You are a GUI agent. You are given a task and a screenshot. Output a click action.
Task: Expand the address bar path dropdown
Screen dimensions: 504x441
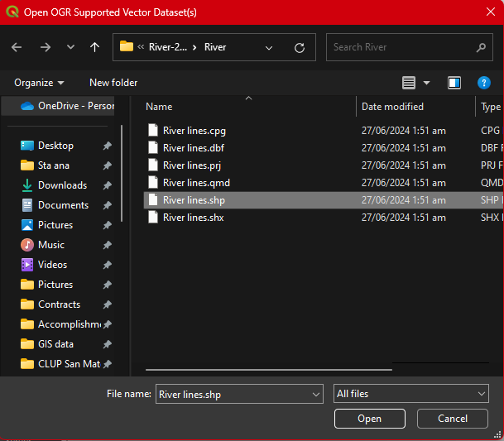pyautogui.click(x=269, y=47)
